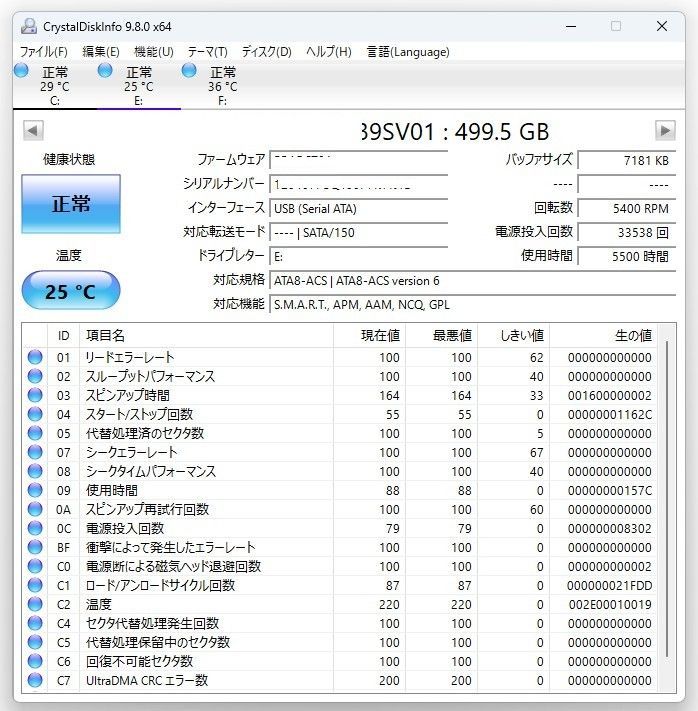Viewport: 698px width, 711px height.
Task: Click the 25 °C temperature indicator
Action: pos(71,291)
